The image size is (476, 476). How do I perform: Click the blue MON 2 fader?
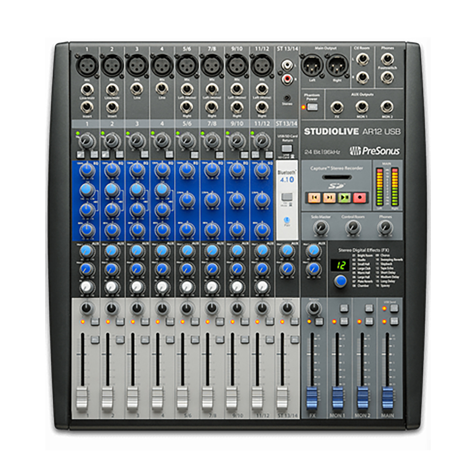tap(362, 398)
